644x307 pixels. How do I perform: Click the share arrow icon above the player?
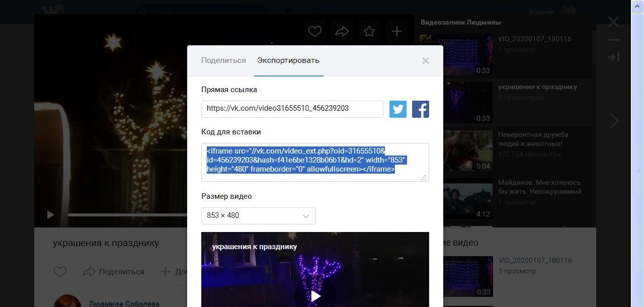click(x=342, y=32)
